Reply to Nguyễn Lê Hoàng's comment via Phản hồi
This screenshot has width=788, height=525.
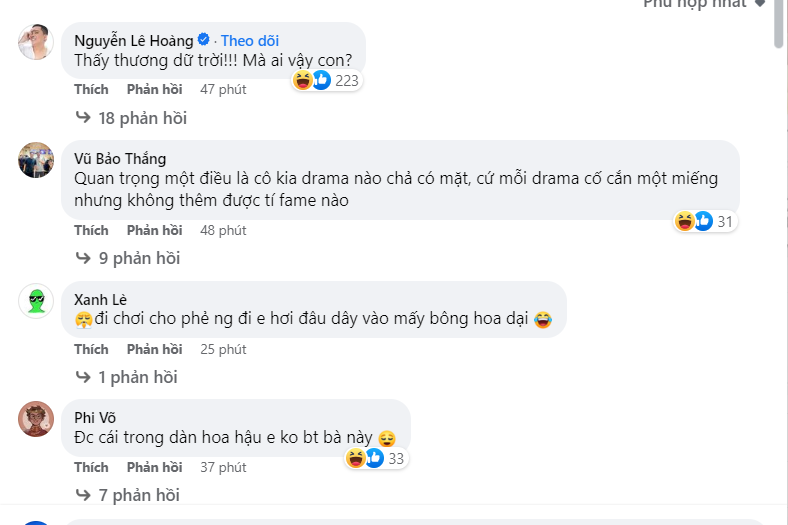(x=154, y=89)
